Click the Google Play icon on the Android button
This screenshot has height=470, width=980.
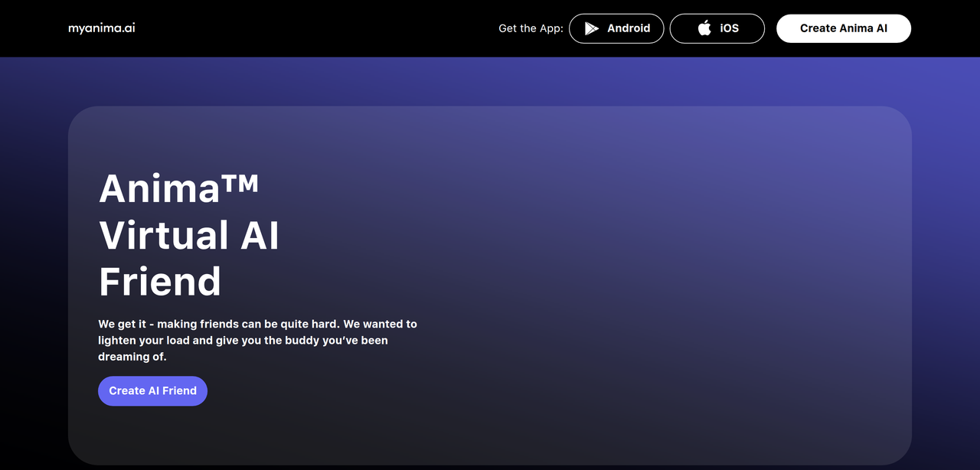[x=592, y=28]
